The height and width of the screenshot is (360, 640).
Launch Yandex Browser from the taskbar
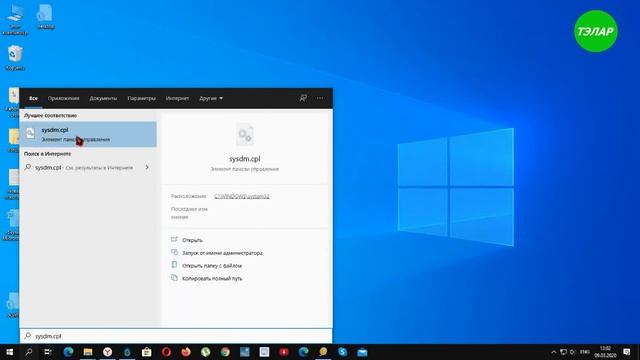coord(107,352)
